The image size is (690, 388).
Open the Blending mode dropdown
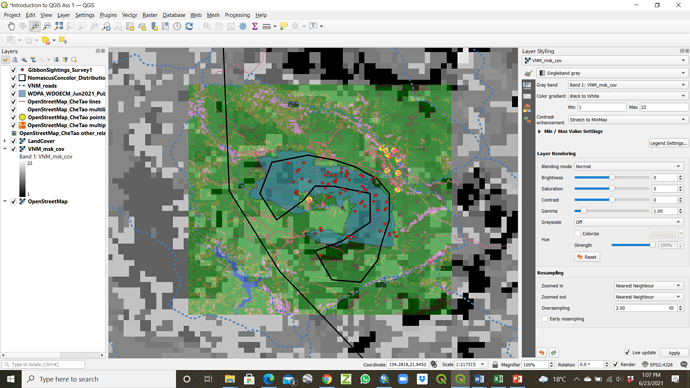pos(628,166)
